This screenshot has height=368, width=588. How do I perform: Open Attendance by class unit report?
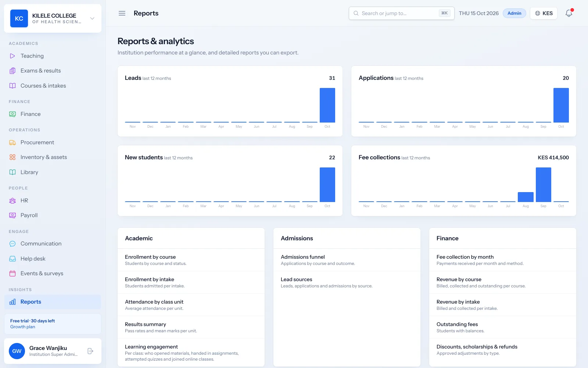(x=191, y=305)
